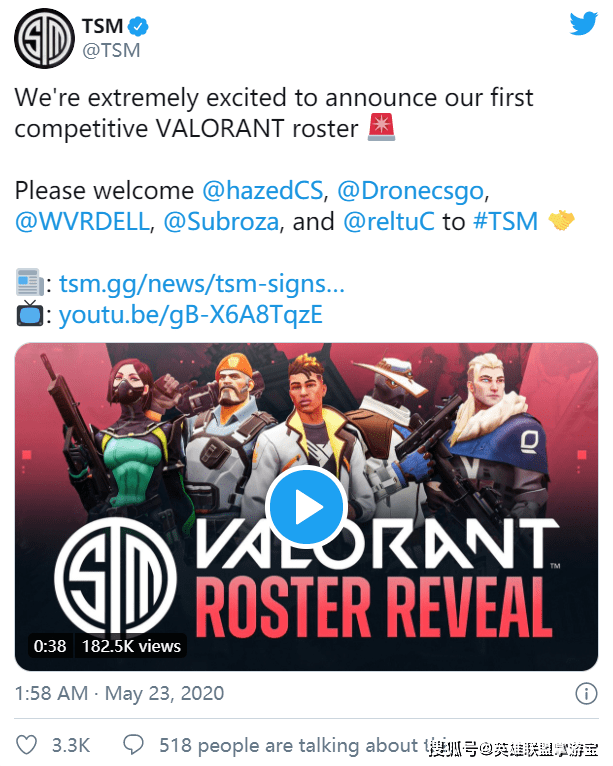Click the blue verified badge next to TSM
Viewport: 613px width, 766px height.
point(138,26)
